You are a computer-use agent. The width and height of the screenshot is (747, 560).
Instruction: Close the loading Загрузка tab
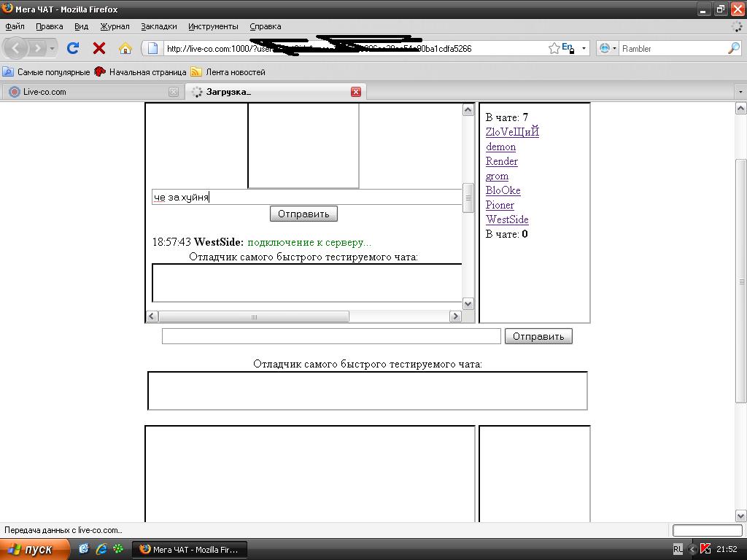356,92
